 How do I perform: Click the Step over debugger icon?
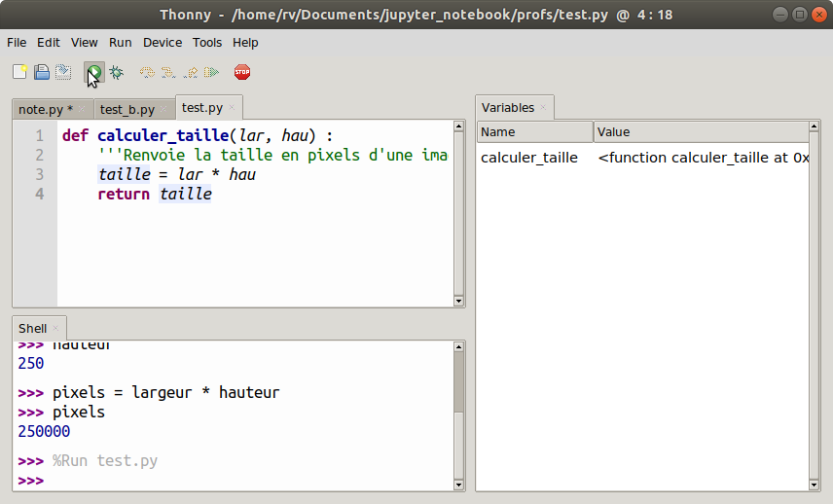point(147,72)
